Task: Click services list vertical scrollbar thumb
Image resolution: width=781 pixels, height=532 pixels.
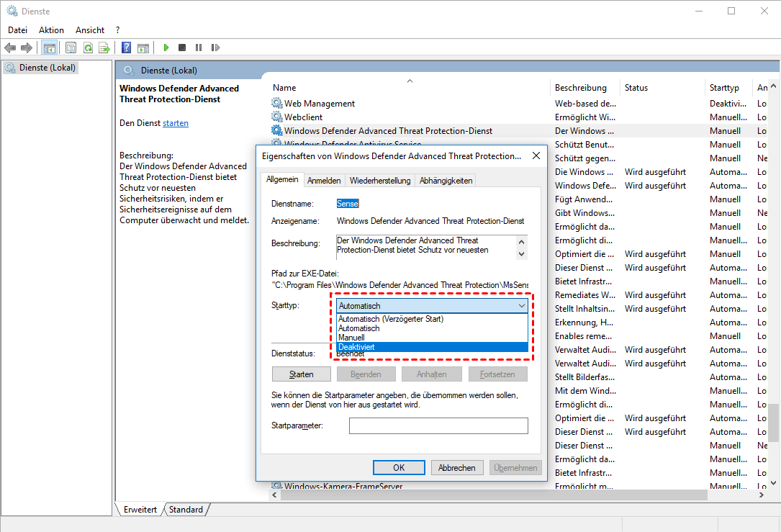Action: click(773, 423)
